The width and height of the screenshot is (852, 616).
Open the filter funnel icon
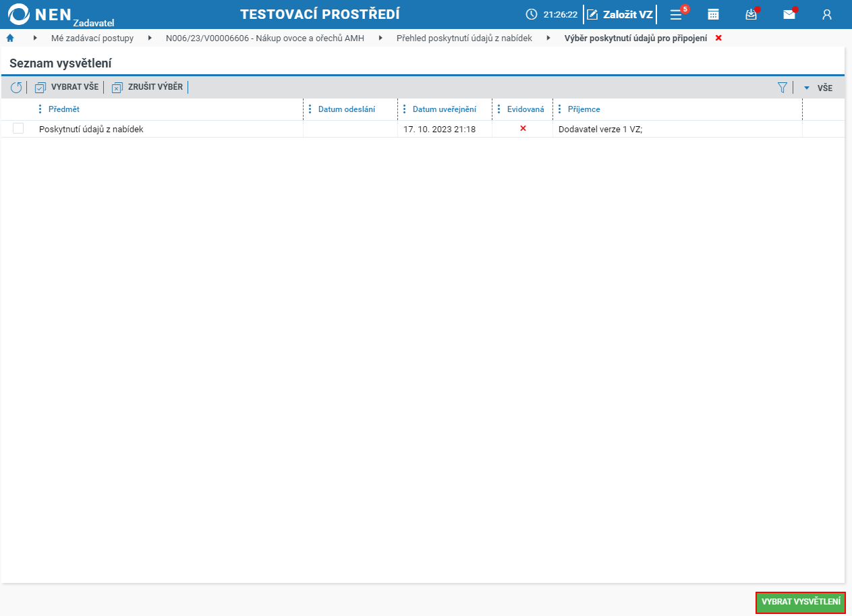[x=783, y=87]
